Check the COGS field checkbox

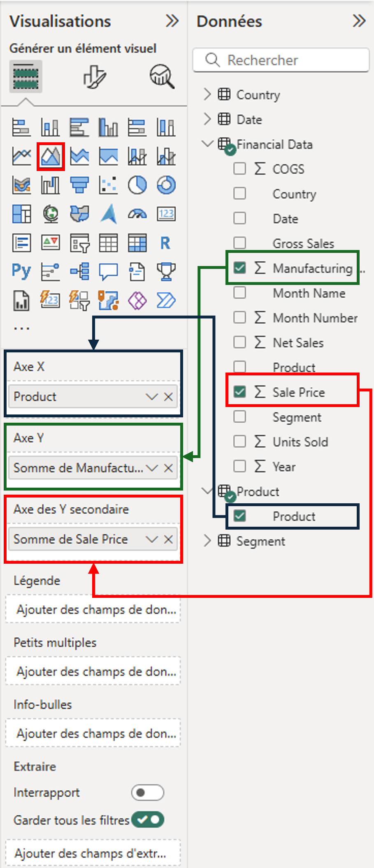pyautogui.click(x=239, y=169)
